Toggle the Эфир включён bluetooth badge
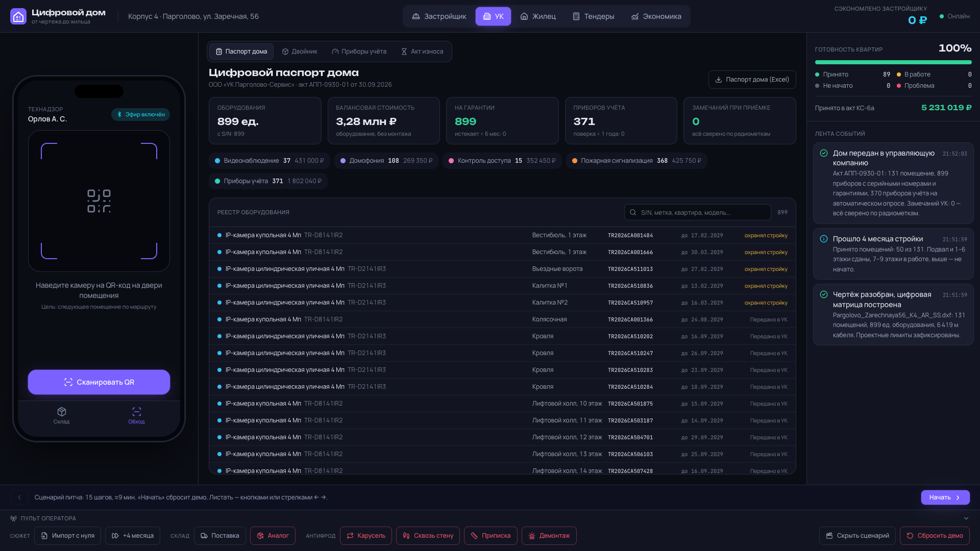Image resolution: width=980 pixels, height=551 pixels. tap(140, 115)
